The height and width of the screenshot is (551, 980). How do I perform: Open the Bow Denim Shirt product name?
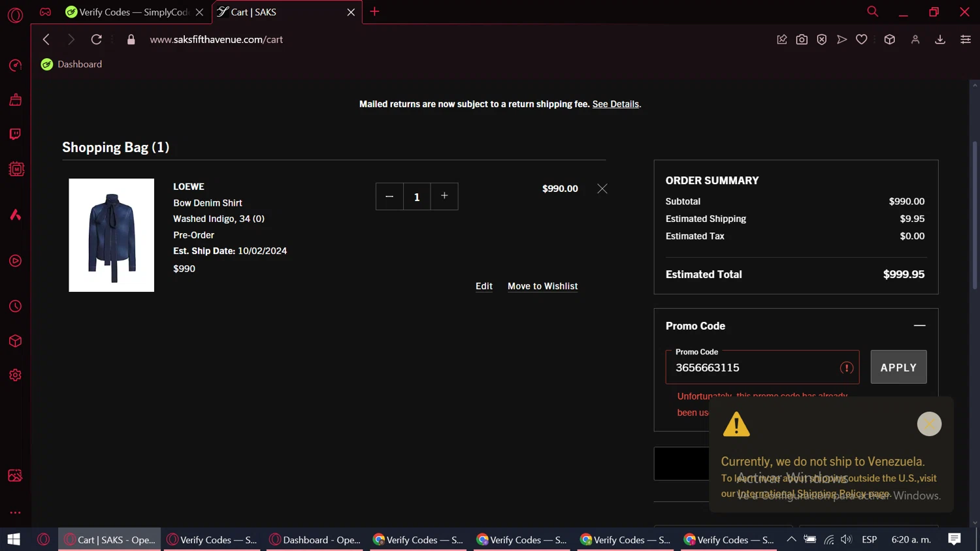click(x=207, y=203)
